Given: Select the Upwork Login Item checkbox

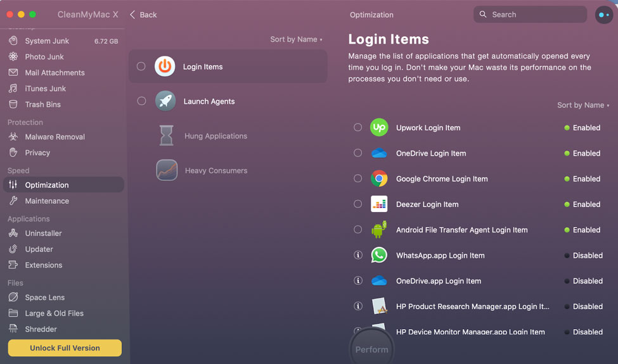Looking at the screenshot, I should coord(357,127).
